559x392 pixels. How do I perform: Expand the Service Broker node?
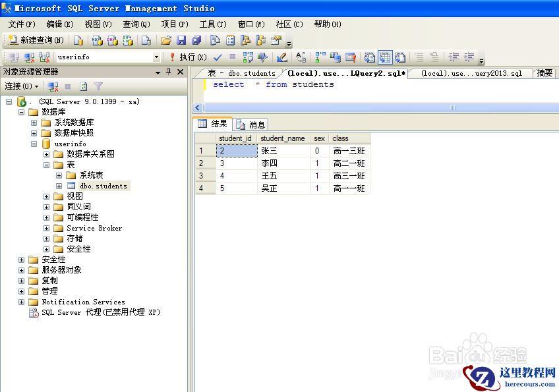point(46,228)
